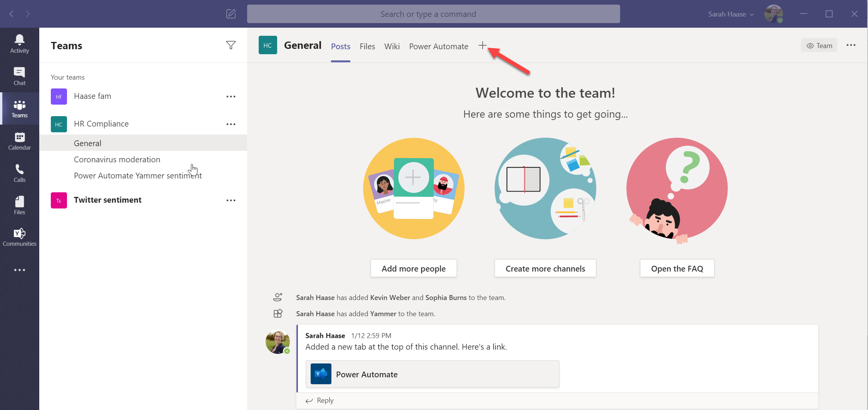Screen dimensions: 868x410
Task: Open the Power Automate channel tab
Action: point(438,46)
